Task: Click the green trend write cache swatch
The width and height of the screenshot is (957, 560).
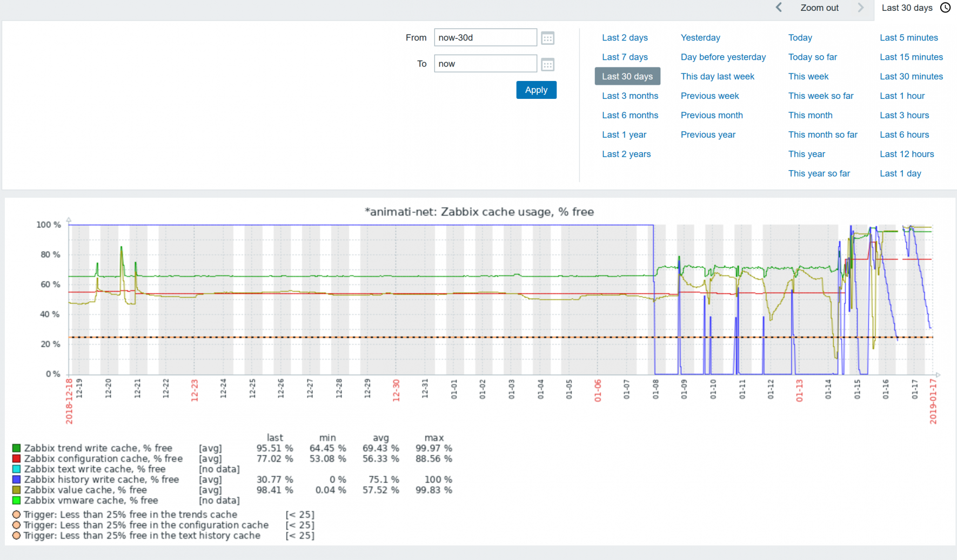Action: (x=17, y=448)
